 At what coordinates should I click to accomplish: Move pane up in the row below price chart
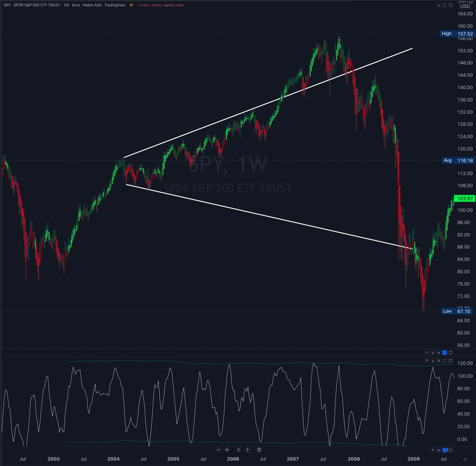point(427,352)
